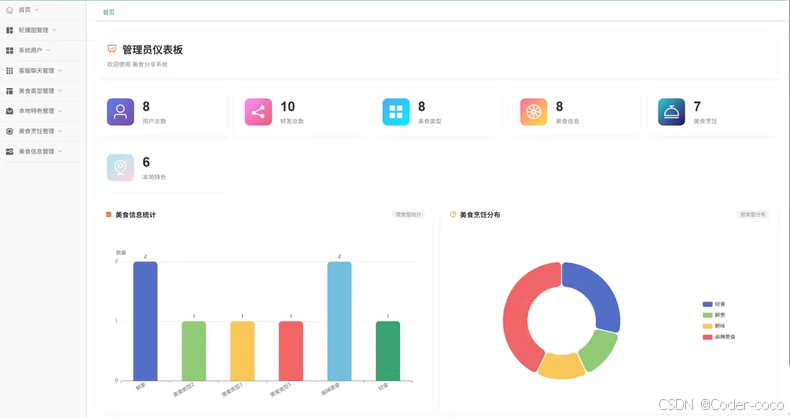Image resolution: width=790 pixels, height=418 pixels.
Task: Click the green 首页 breadcrumb tab
Action: (109, 12)
